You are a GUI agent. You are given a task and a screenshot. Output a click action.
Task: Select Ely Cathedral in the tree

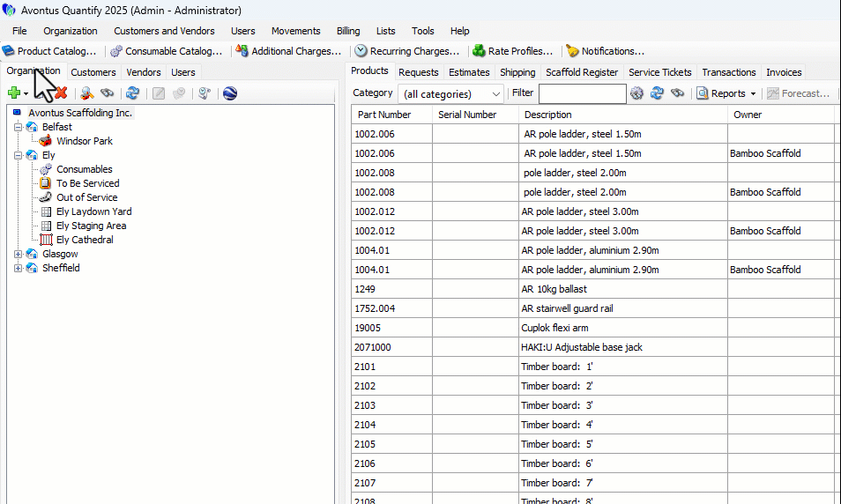pos(85,240)
